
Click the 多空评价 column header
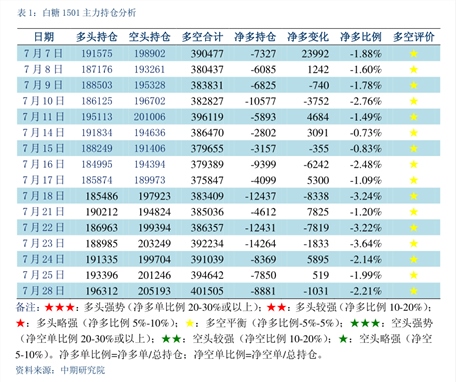click(413, 37)
